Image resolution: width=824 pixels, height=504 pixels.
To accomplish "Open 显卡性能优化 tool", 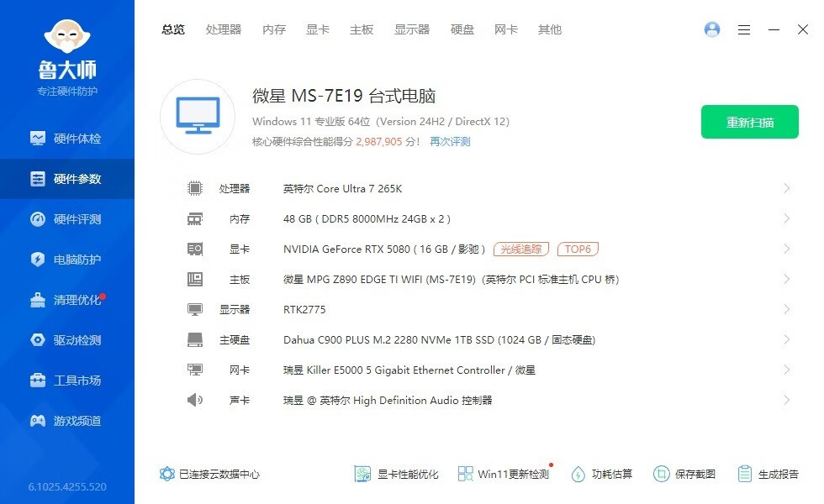I will pyautogui.click(x=396, y=474).
